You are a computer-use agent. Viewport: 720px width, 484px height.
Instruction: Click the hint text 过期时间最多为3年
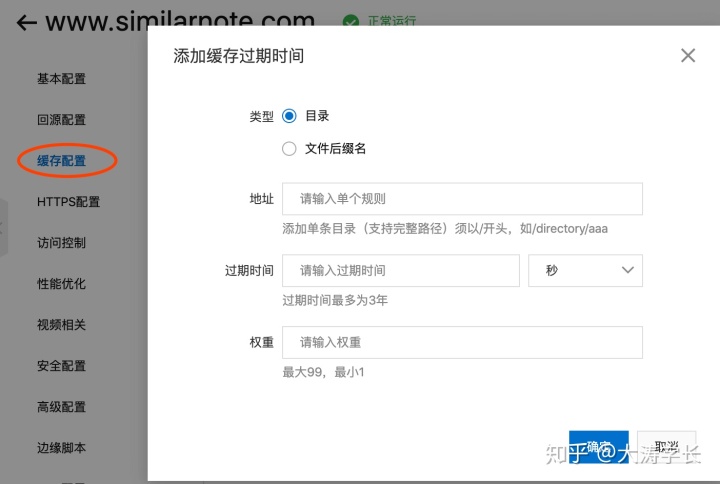(x=335, y=300)
